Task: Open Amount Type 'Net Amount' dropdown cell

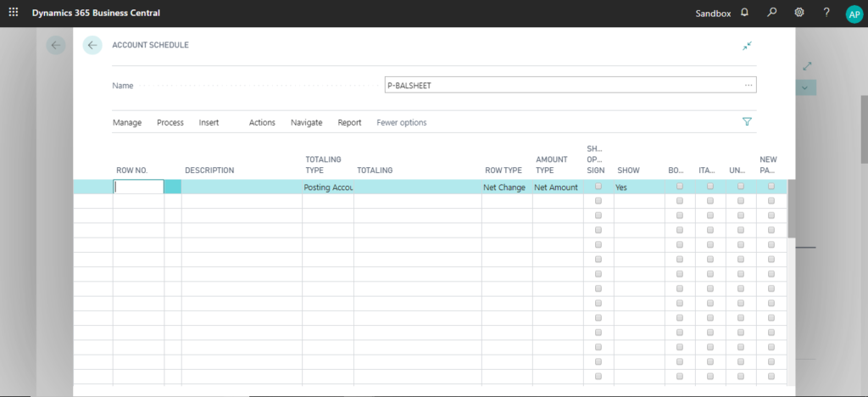Action: [558, 187]
